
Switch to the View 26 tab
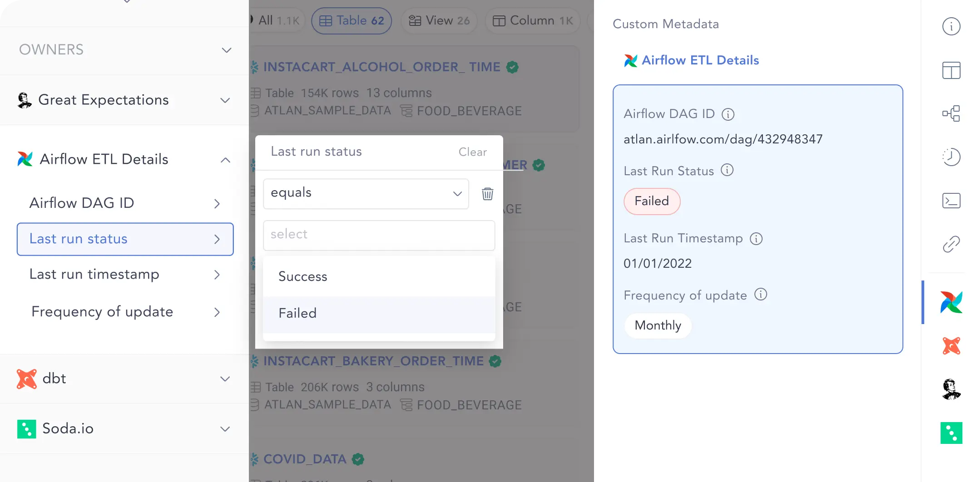tap(439, 20)
